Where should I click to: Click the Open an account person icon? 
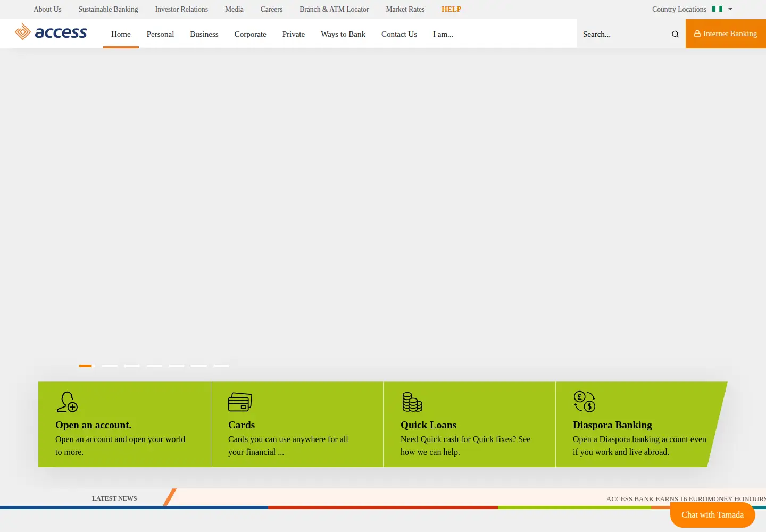pyautogui.click(x=67, y=402)
